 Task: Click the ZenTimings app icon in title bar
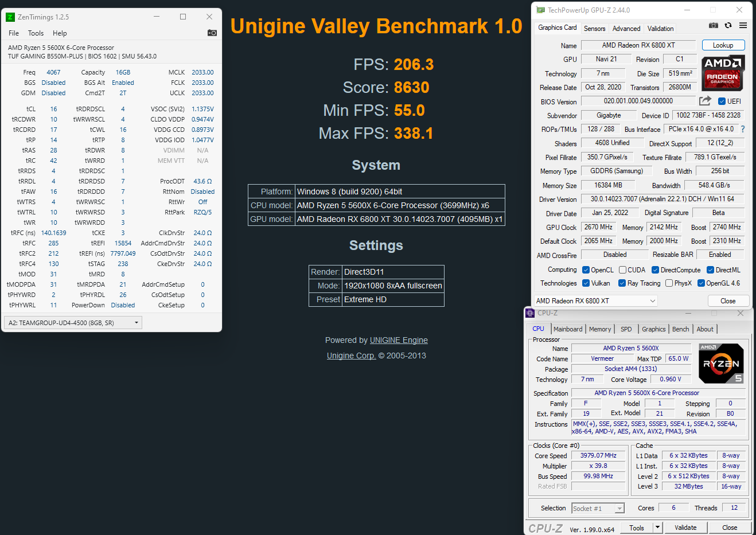(x=10, y=17)
